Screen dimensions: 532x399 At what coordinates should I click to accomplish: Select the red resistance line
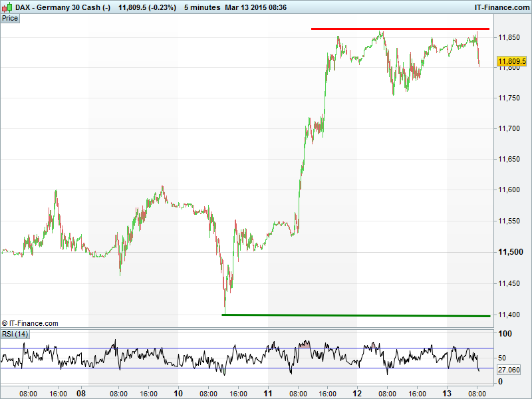point(399,29)
